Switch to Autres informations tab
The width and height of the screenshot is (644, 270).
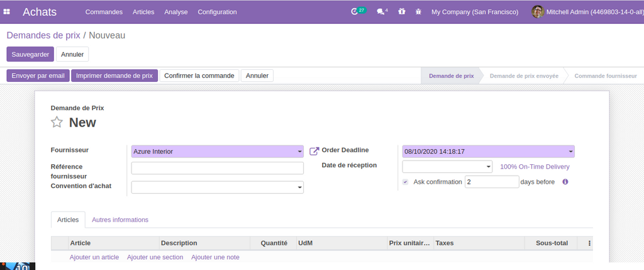coord(120,220)
